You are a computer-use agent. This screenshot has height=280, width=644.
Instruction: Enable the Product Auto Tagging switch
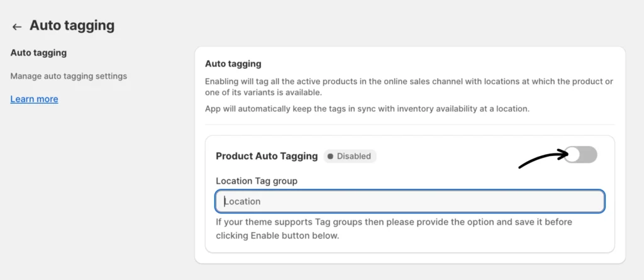[x=580, y=155]
